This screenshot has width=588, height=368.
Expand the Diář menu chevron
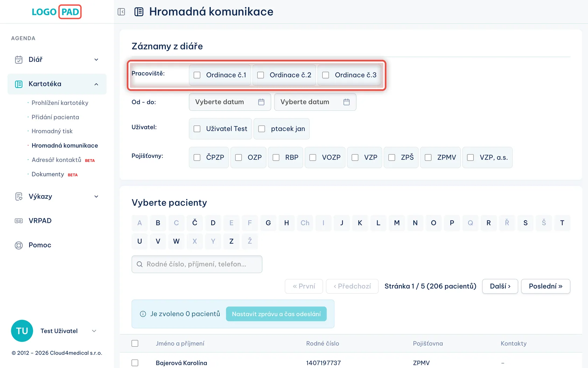click(x=96, y=60)
